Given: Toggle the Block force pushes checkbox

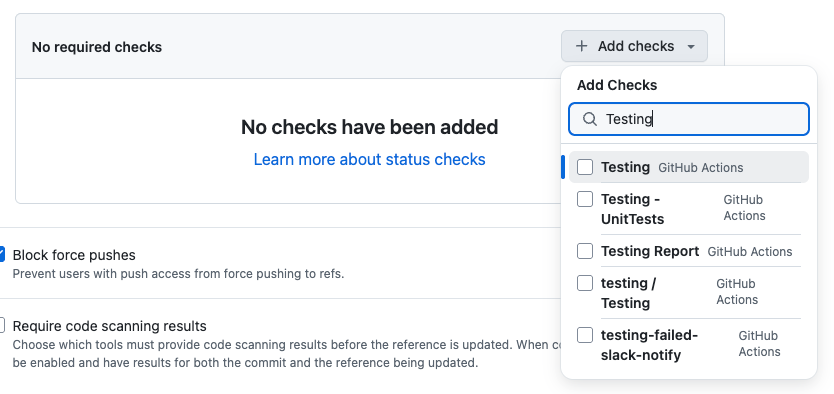Looking at the screenshot, I should tap(2, 254).
